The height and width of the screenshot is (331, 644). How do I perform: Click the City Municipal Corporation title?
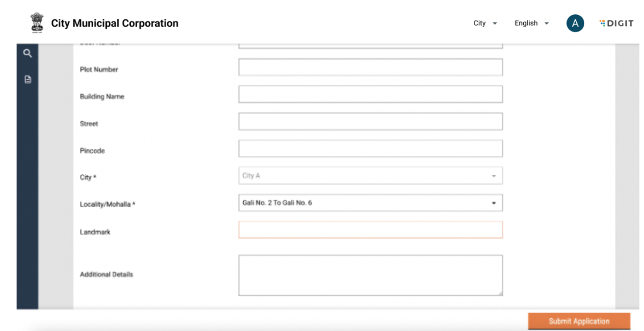[x=115, y=23]
